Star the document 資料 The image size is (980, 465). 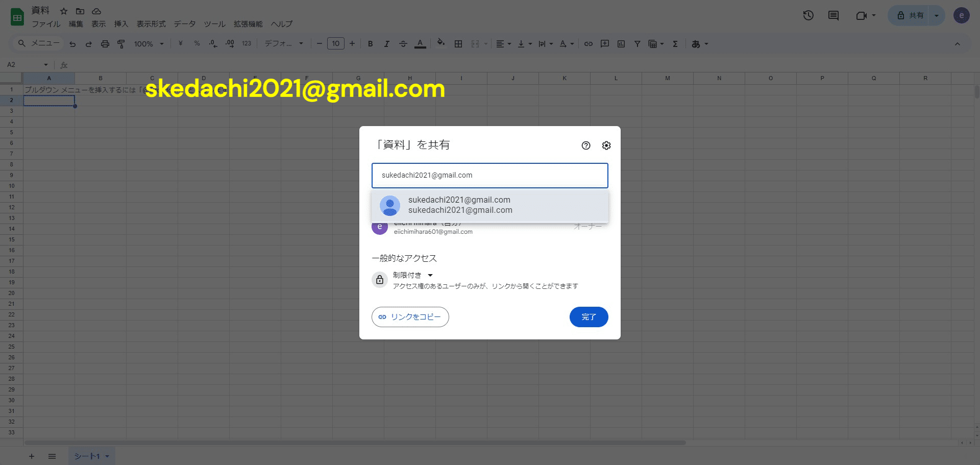(x=64, y=11)
